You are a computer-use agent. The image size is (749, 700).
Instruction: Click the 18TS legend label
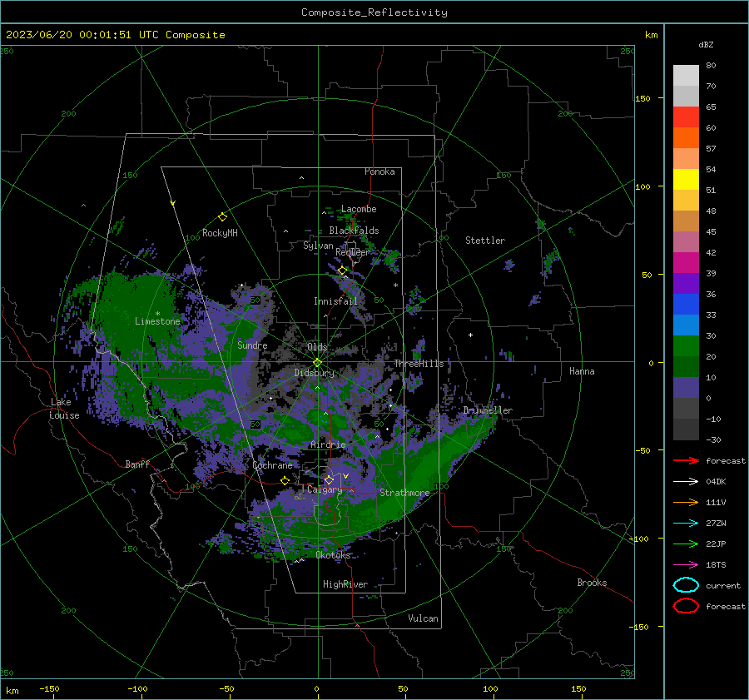coord(716,565)
